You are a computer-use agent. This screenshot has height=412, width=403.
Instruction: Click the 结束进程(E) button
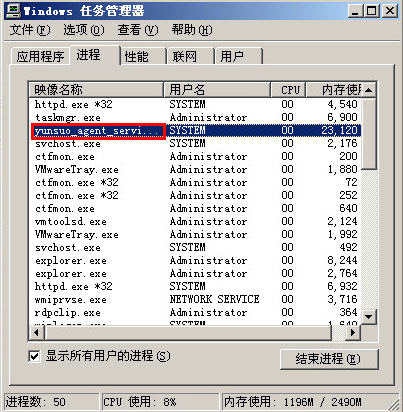click(x=329, y=359)
